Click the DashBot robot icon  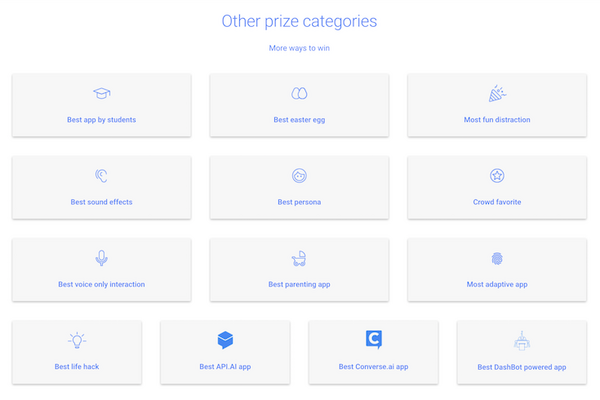coord(522,340)
